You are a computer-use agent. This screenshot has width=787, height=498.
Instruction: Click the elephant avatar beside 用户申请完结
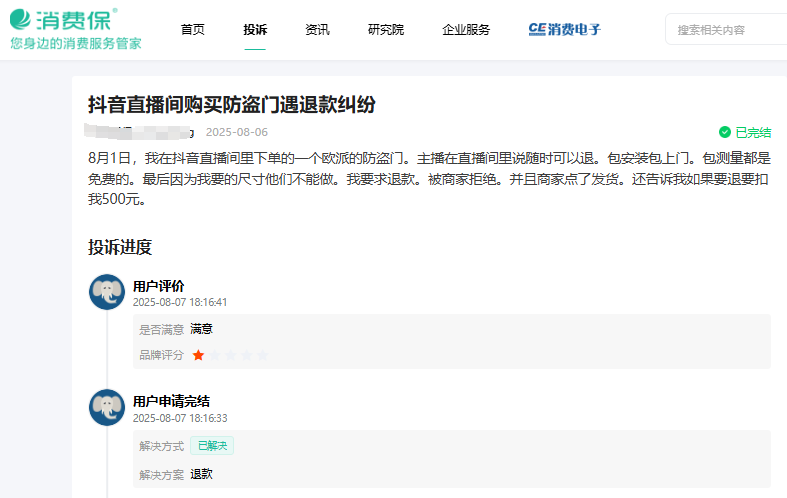107,408
